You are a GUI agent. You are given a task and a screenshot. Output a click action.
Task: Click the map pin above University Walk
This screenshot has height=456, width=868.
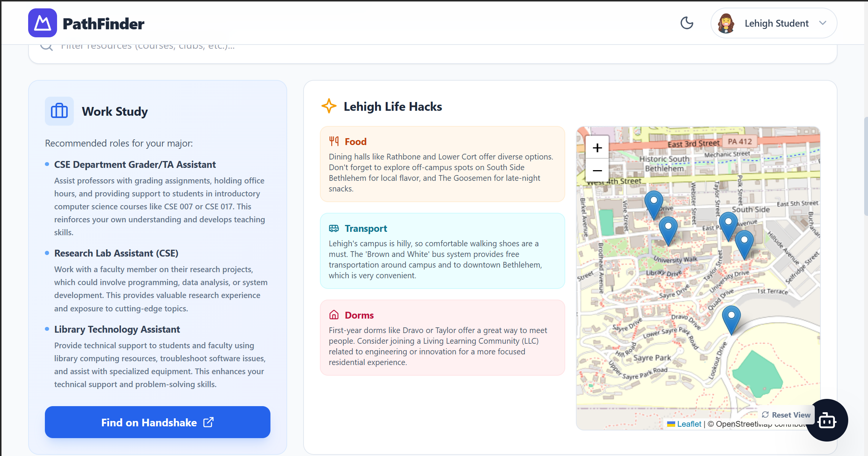click(668, 228)
